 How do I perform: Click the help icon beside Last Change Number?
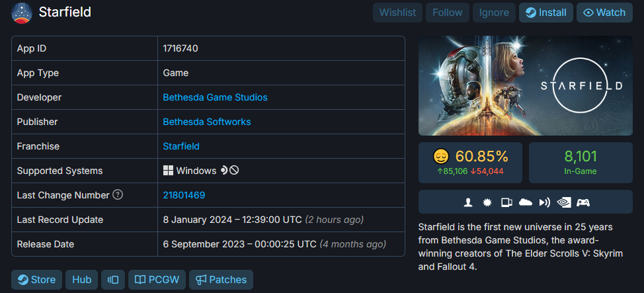(118, 194)
